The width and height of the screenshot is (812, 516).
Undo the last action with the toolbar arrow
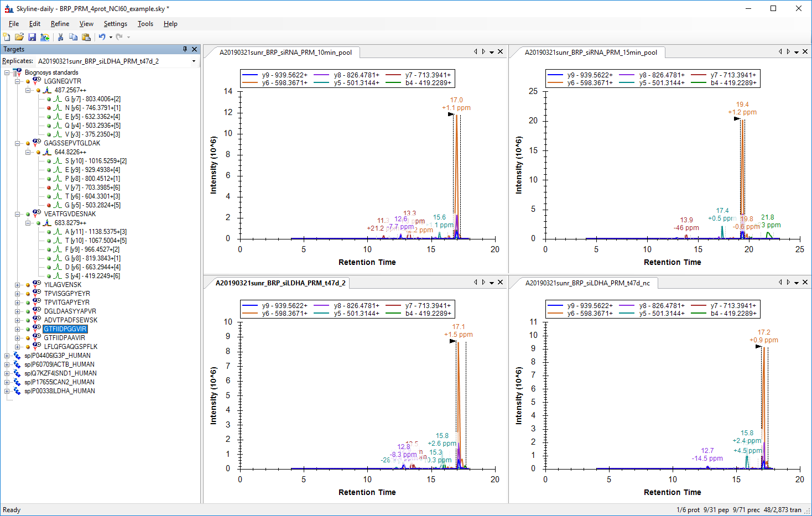tap(102, 37)
